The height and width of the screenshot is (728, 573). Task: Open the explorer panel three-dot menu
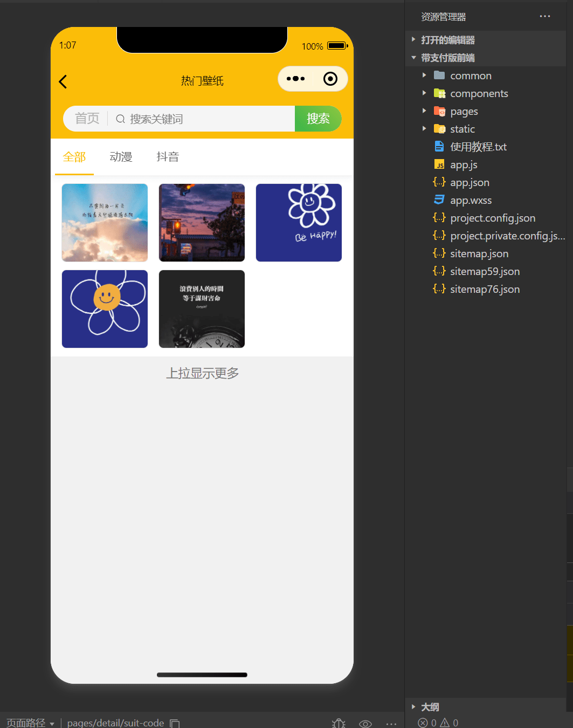pos(545,16)
